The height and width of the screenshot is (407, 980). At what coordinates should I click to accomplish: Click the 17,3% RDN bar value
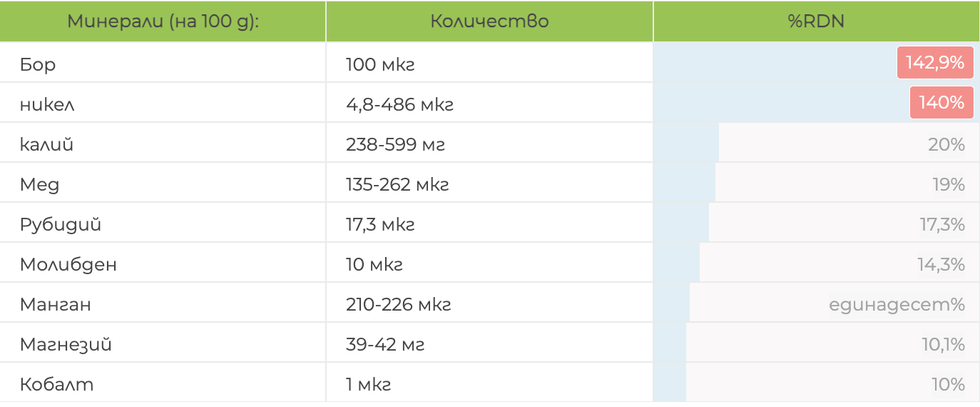941,225
